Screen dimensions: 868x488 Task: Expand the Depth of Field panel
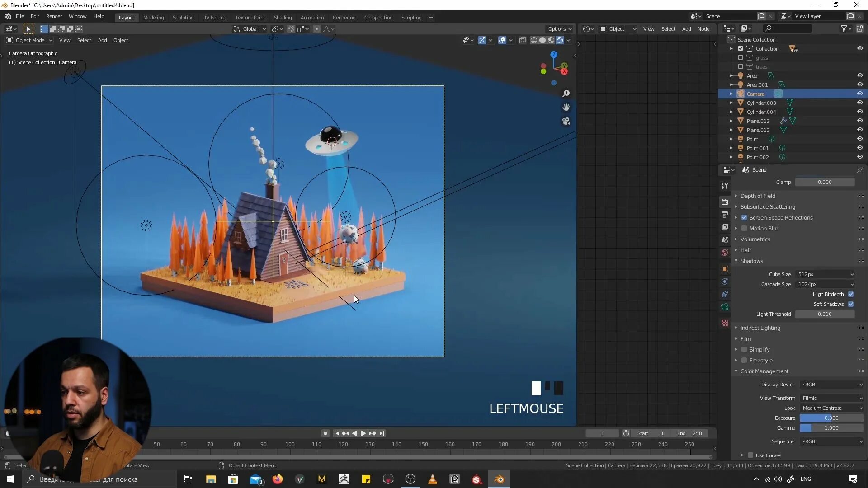pyautogui.click(x=758, y=196)
